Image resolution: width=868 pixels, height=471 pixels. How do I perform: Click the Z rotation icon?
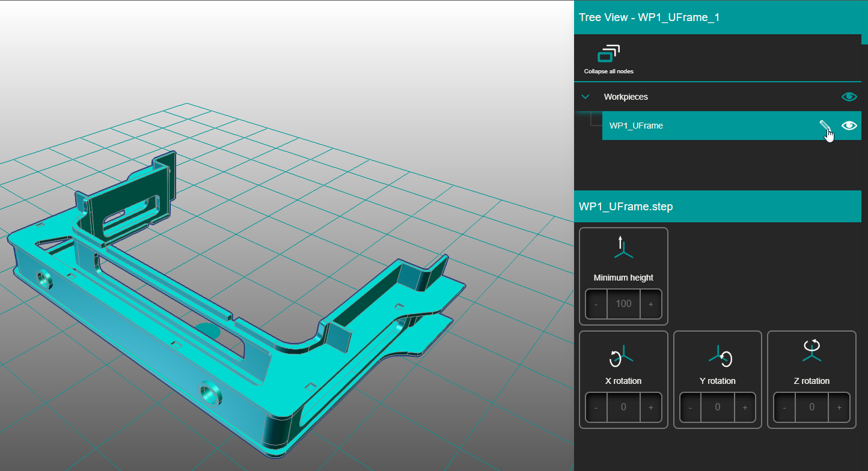(813, 351)
